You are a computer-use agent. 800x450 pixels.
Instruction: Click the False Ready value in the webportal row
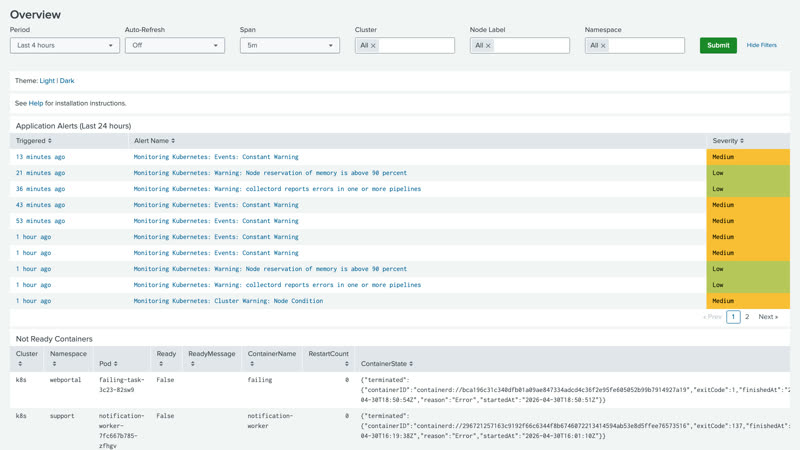[x=165, y=380]
